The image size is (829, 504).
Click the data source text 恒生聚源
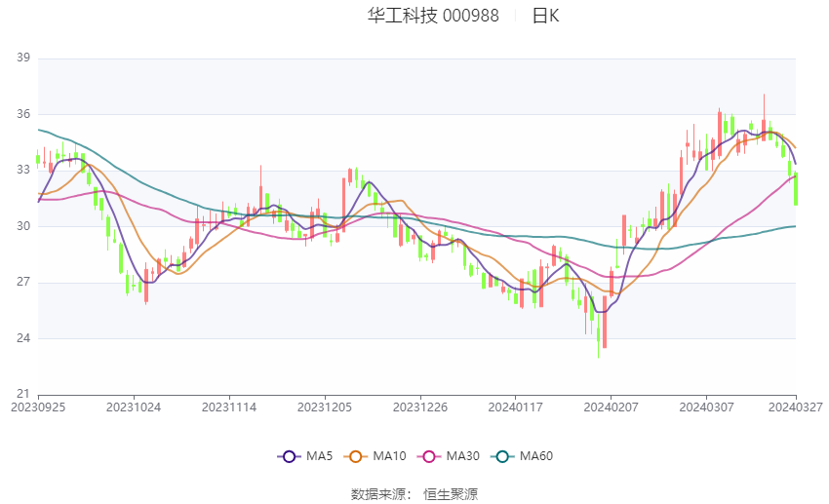coord(451,494)
